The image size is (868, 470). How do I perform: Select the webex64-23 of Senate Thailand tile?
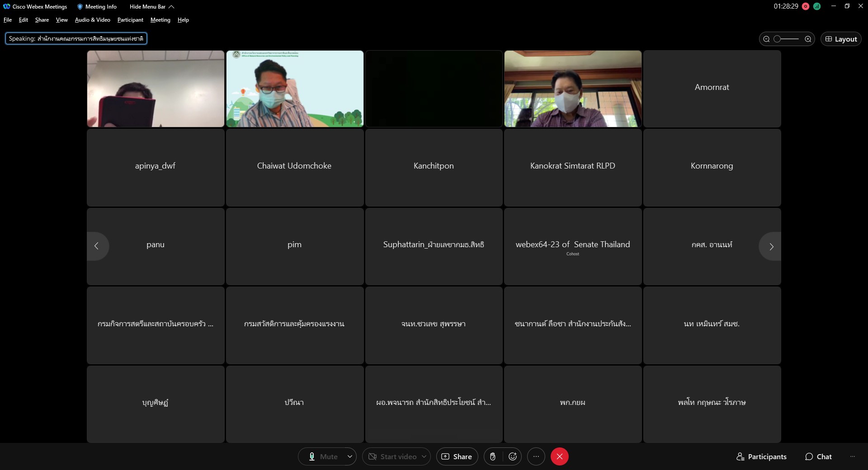click(x=573, y=246)
